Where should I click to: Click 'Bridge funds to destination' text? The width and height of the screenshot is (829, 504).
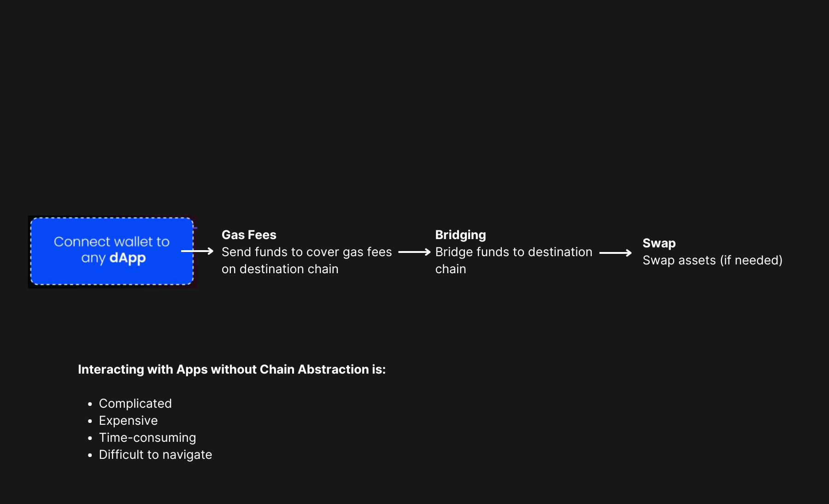pyautogui.click(x=514, y=252)
